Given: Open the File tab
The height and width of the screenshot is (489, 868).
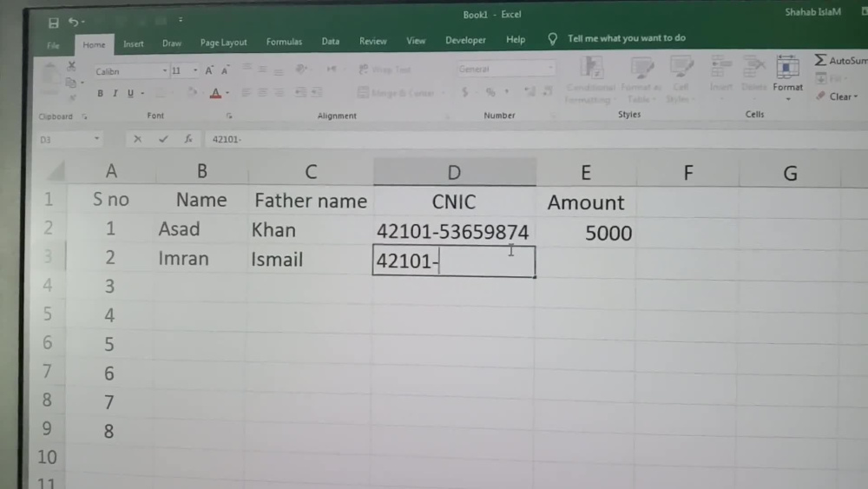Looking at the screenshot, I should 53,45.
